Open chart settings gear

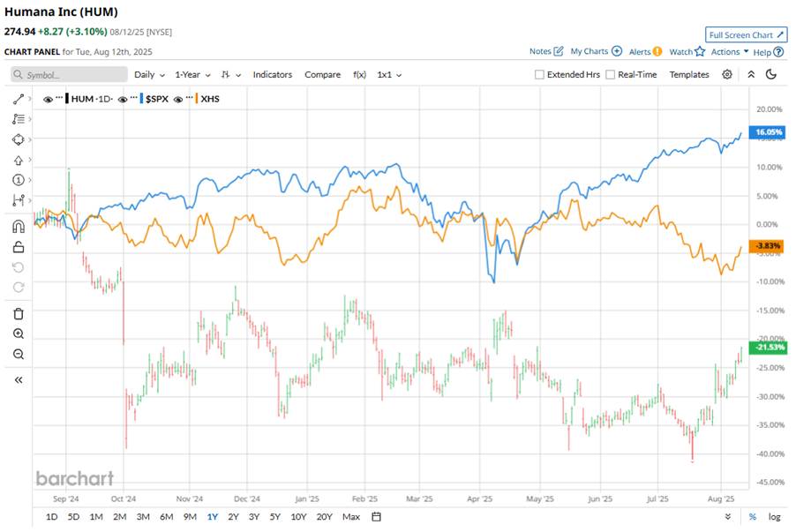pyautogui.click(x=727, y=75)
